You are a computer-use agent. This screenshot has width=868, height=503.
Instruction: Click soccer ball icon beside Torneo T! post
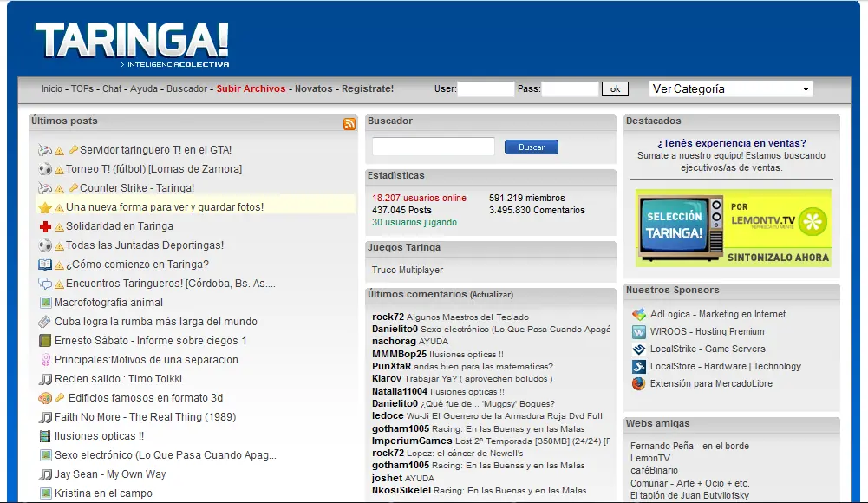pos(45,169)
